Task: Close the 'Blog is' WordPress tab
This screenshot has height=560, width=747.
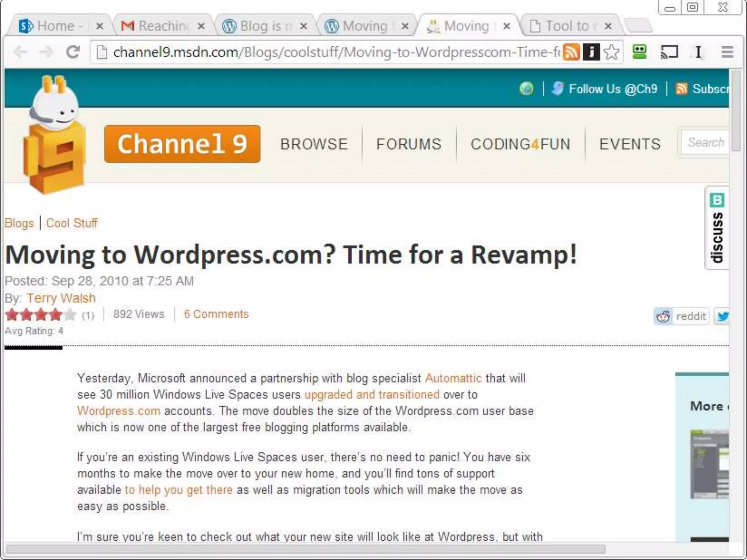Action: [303, 26]
